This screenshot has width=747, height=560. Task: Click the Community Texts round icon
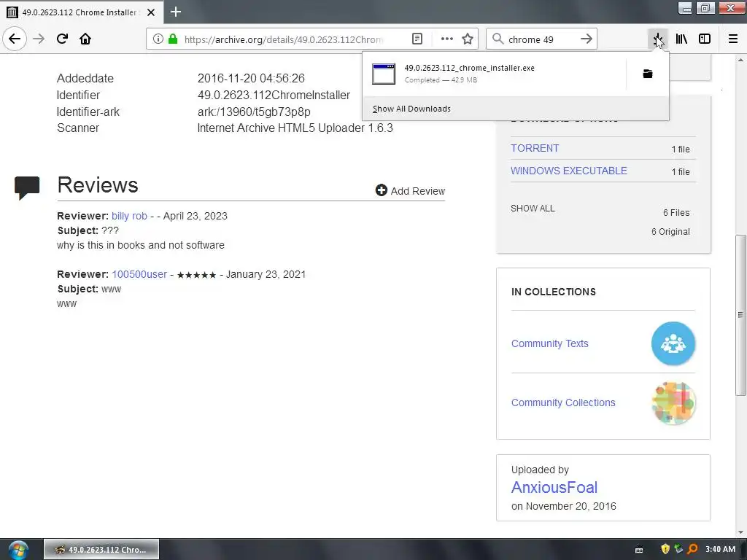coord(673,343)
